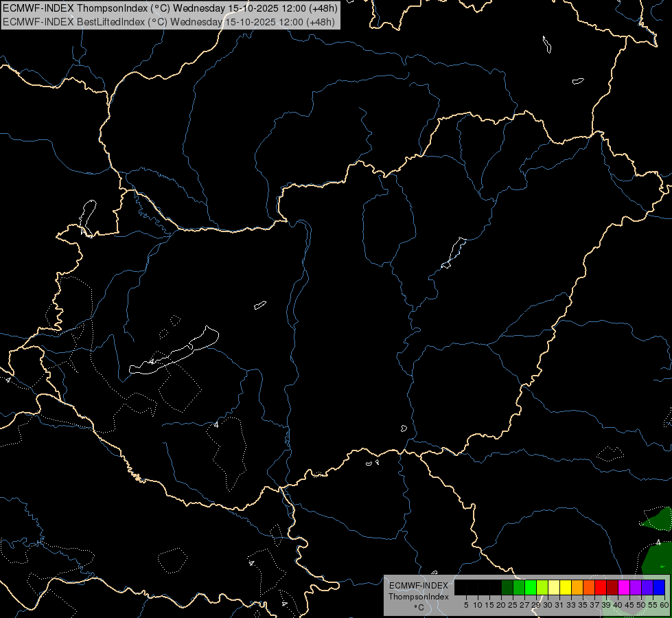
Task: Click the dotted contour label 4 south of Balaton
Action: pos(216,424)
